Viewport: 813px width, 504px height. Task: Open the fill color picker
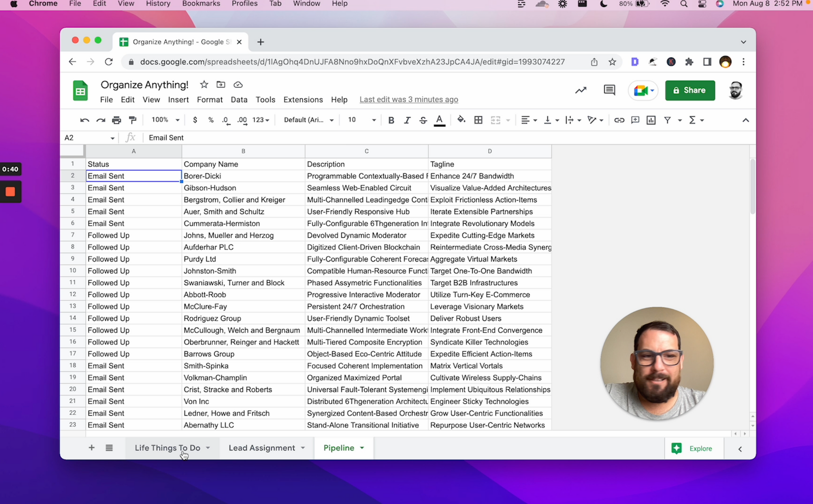click(461, 120)
